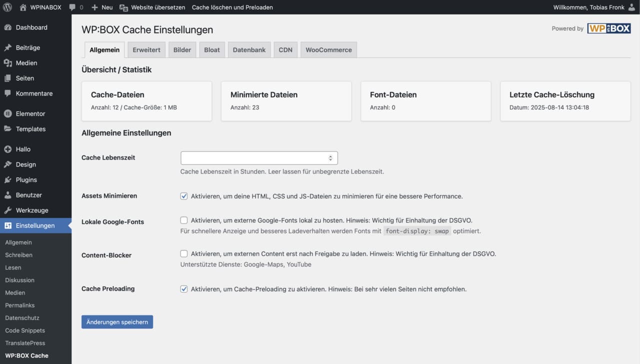Click the Font-Dateien statistics card

pos(425,101)
